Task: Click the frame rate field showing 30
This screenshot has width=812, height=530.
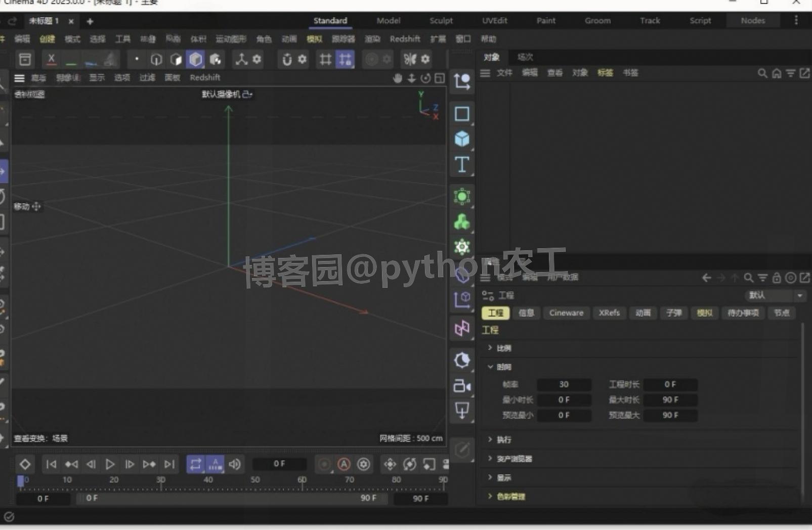Action: pyautogui.click(x=564, y=384)
